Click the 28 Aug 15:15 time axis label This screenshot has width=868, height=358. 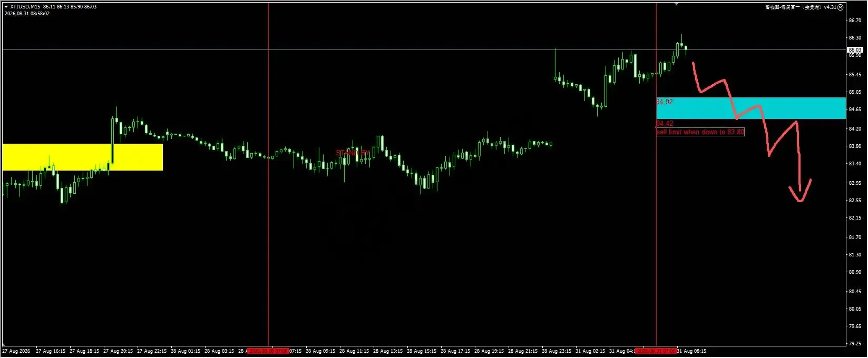click(422, 351)
